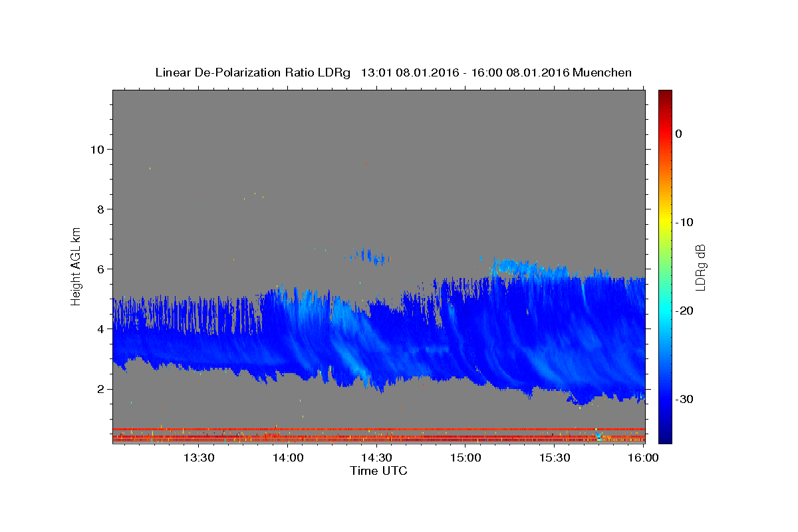Click the 14:00 time axis label

(x=287, y=458)
